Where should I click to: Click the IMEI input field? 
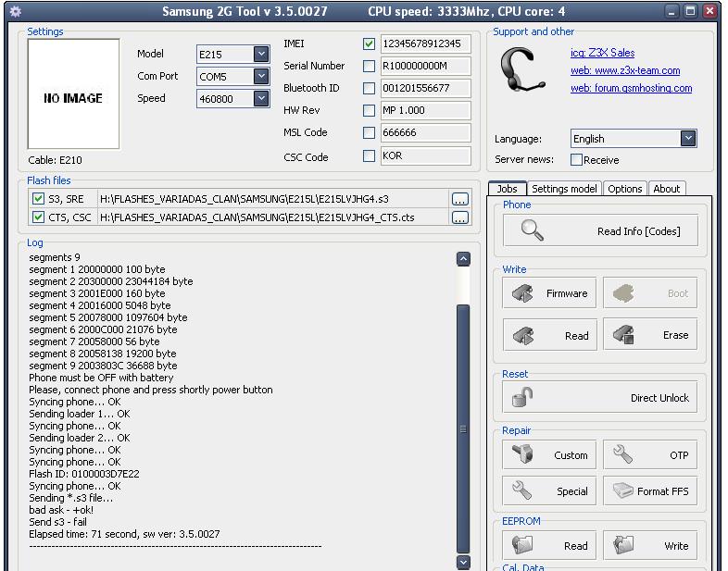426,44
